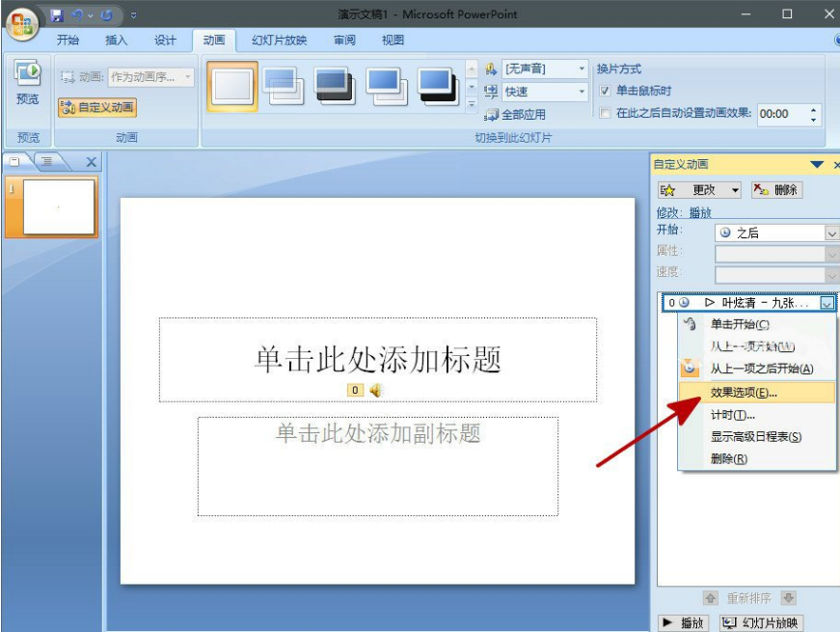
Task: Open the 动画 effect combo box
Action: pyautogui.click(x=150, y=77)
